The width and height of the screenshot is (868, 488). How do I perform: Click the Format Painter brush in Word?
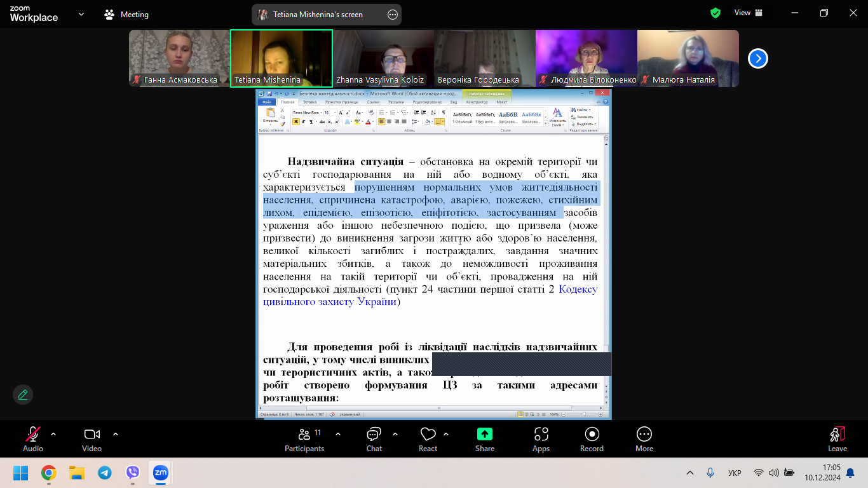click(283, 124)
